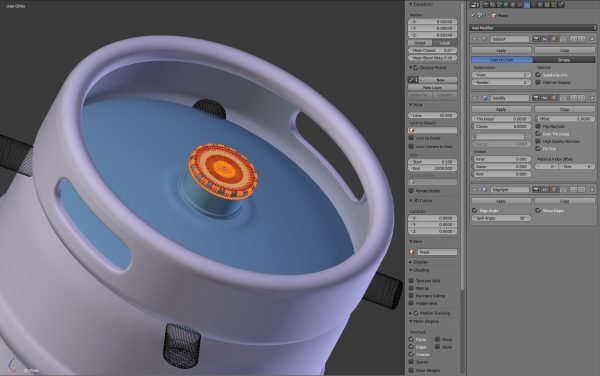Toggle EdgeSplit modifier edit mode icon

[554, 189]
